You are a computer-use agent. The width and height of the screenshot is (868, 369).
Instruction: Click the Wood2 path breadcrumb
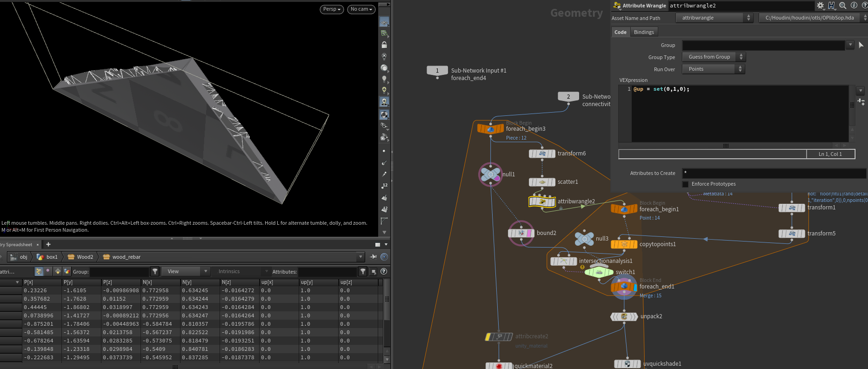(81, 257)
